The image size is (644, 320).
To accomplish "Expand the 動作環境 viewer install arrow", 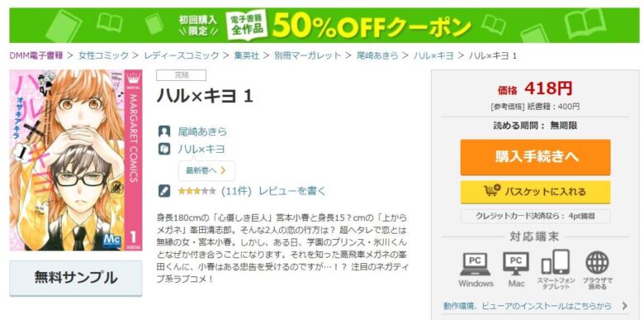I will click(x=625, y=306).
